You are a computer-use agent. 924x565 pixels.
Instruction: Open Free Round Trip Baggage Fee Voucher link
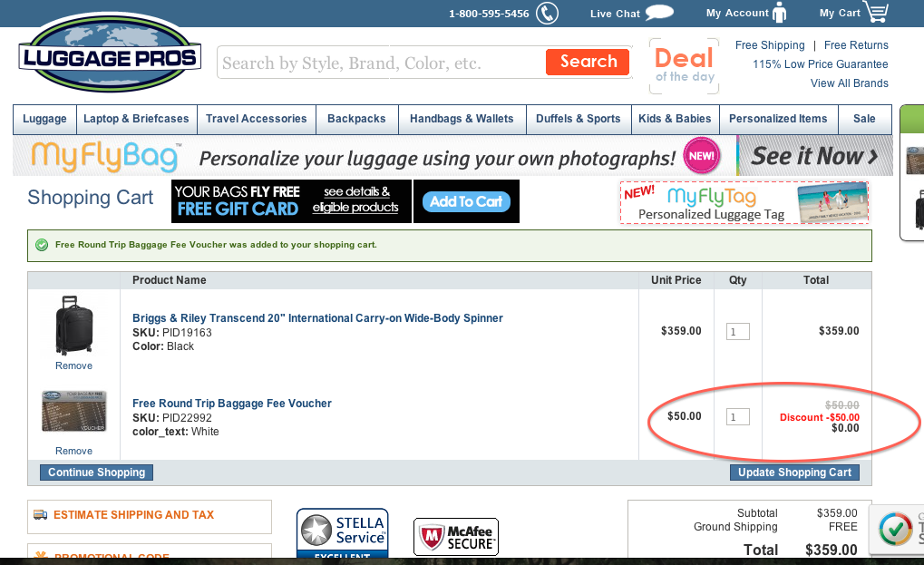tap(231, 404)
